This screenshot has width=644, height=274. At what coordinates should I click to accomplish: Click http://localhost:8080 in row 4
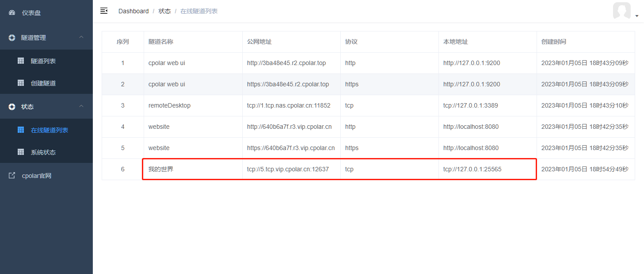[x=471, y=127]
